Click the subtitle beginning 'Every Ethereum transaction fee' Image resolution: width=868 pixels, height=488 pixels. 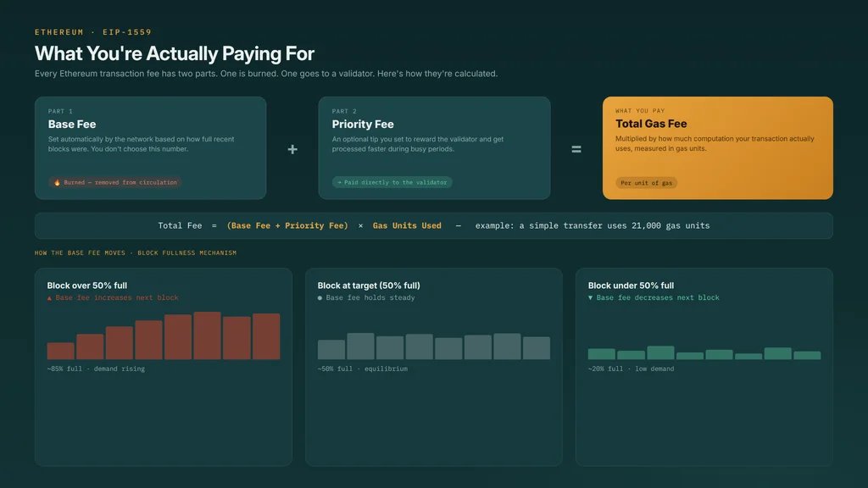[265, 74]
